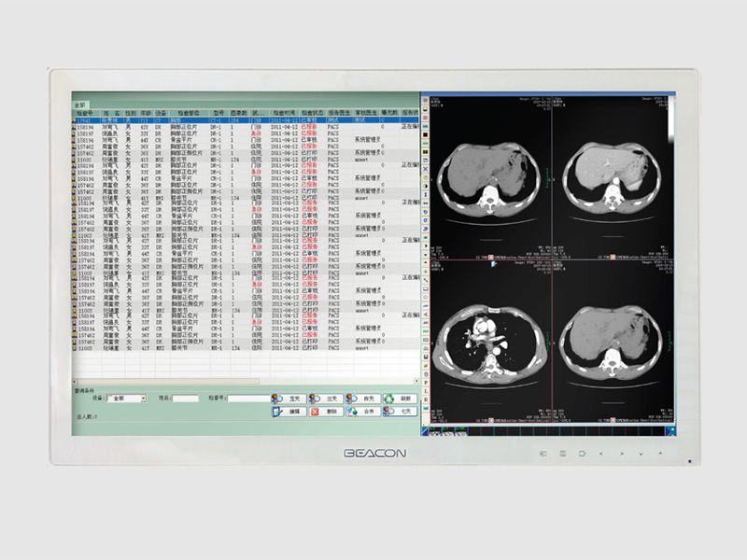This screenshot has height=560, width=747.
Task: Select the highlighted blue row for exam 17641
Action: tap(246, 120)
